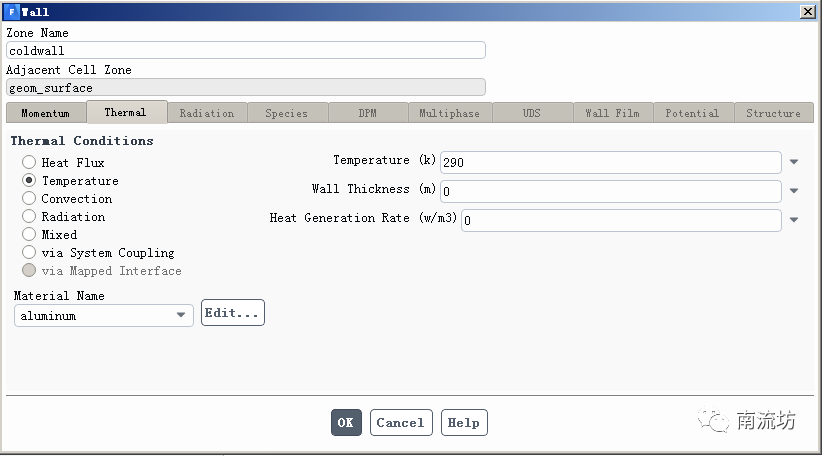Open Help for wall settings
This screenshot has height=456, width=822.
point(463,423)
